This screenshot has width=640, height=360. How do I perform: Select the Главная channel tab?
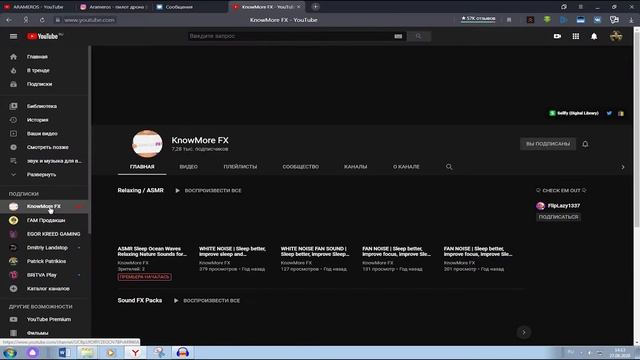pyautogui.click(x=142, y=167)
